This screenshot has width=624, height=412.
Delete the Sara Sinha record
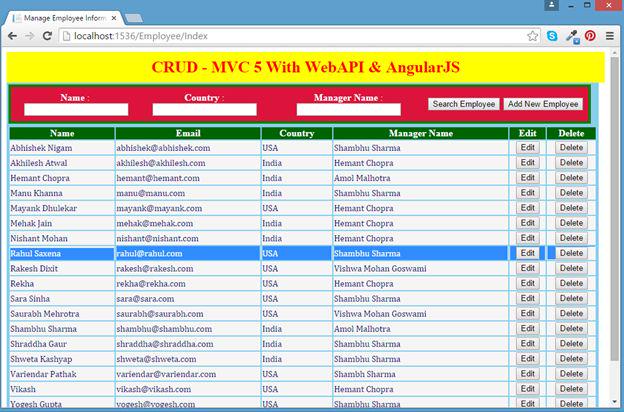571,299
